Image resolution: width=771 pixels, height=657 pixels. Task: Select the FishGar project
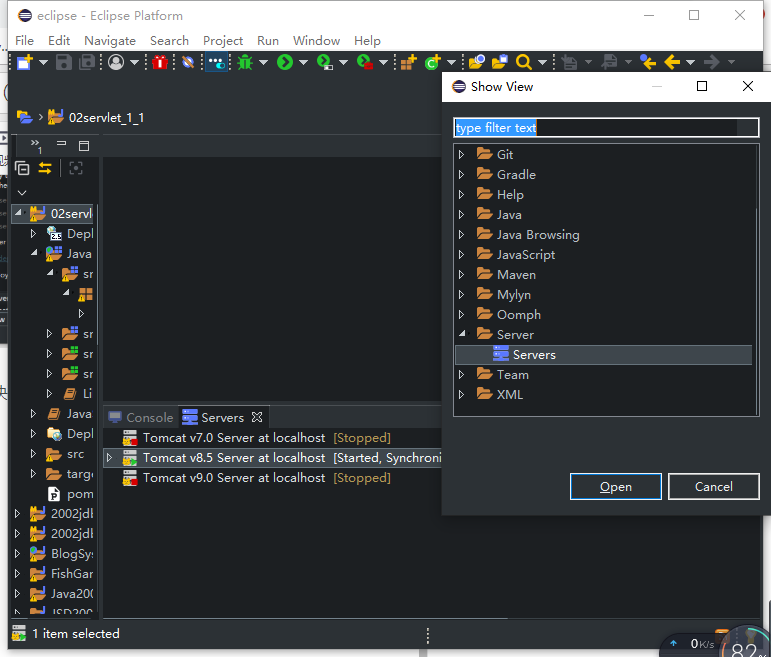point(72,574)
